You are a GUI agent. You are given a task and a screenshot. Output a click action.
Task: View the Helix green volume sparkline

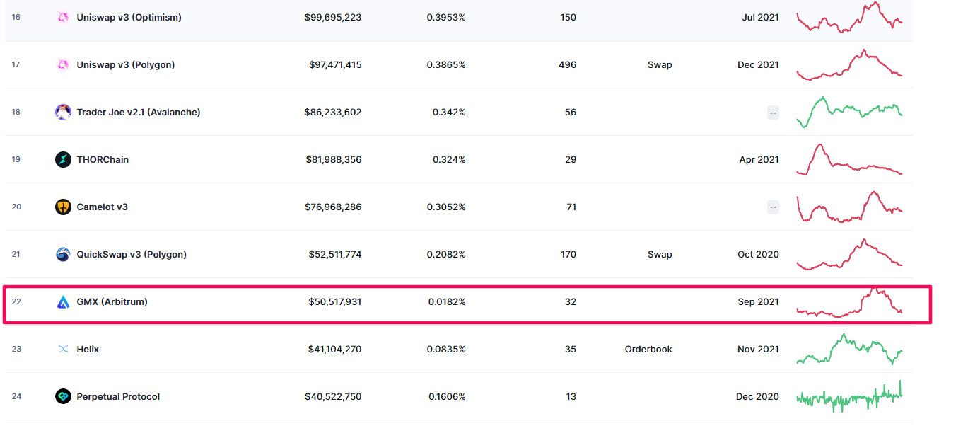(849, 349)
